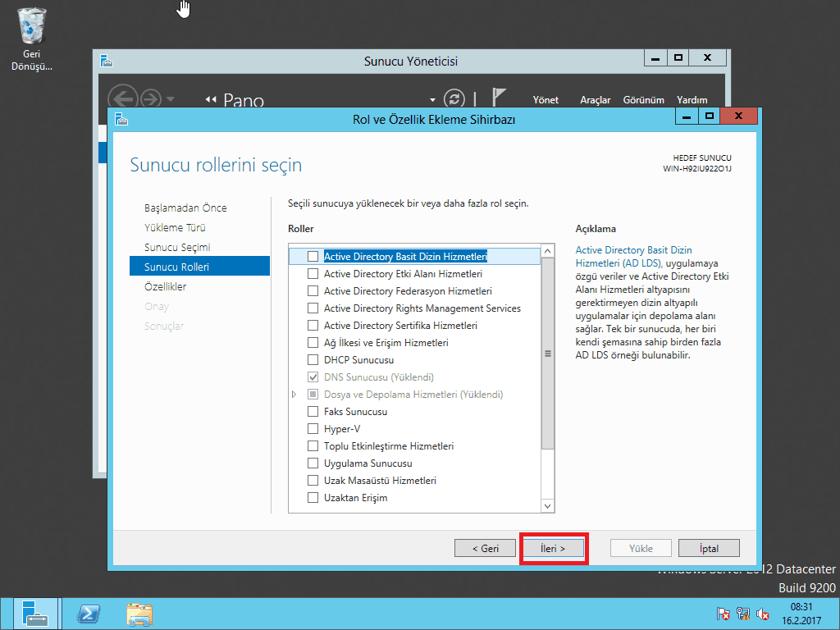Click the roles list scrollbar thumb
This screenshot has height=630, width=840.
pos(548,353)
